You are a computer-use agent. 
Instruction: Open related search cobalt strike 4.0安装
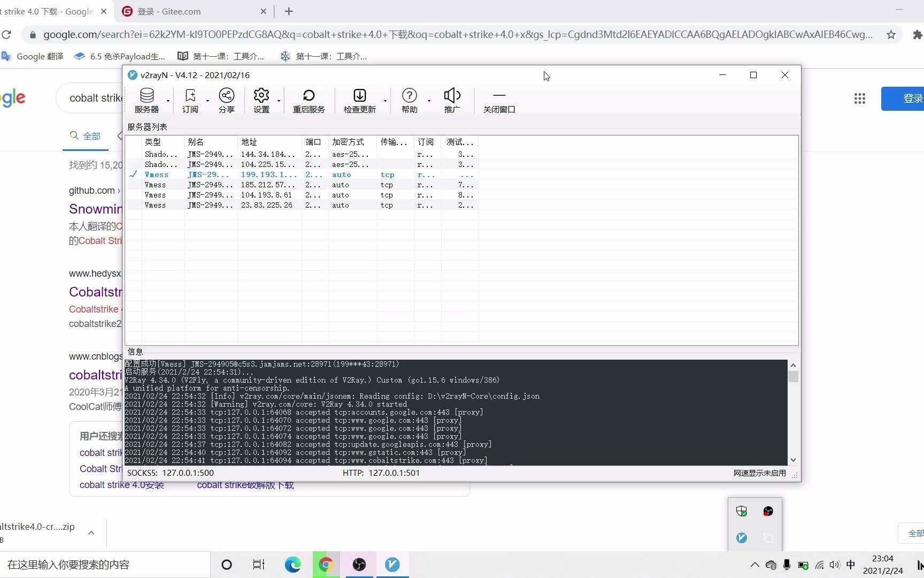pos(122,485)
